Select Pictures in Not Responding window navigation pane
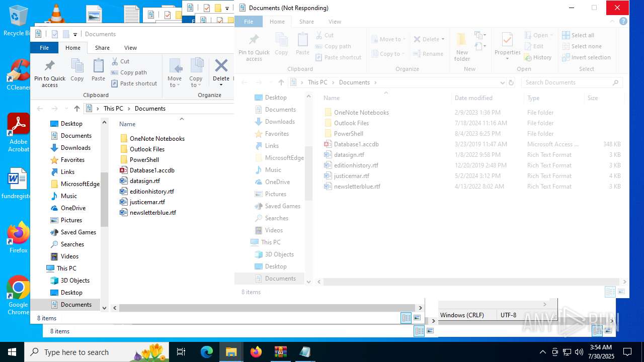 tap(270, 194)
